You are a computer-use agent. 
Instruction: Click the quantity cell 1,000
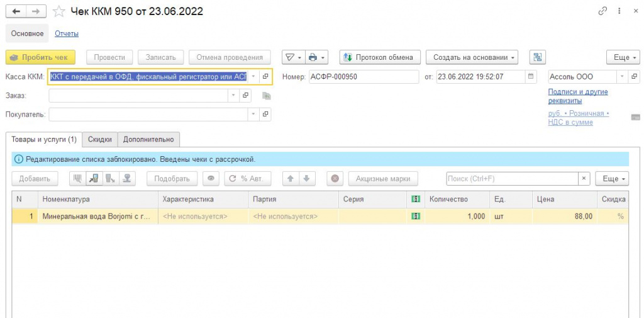(x=457, y=216)
